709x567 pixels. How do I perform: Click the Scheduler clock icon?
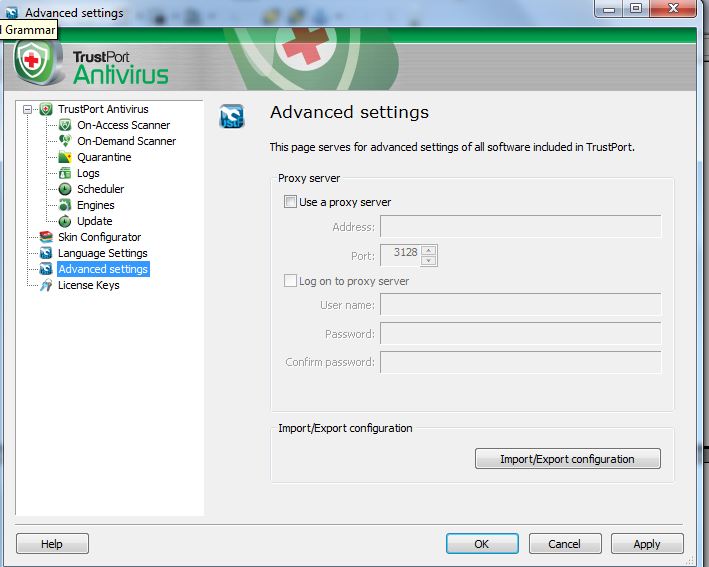point(65,189)
